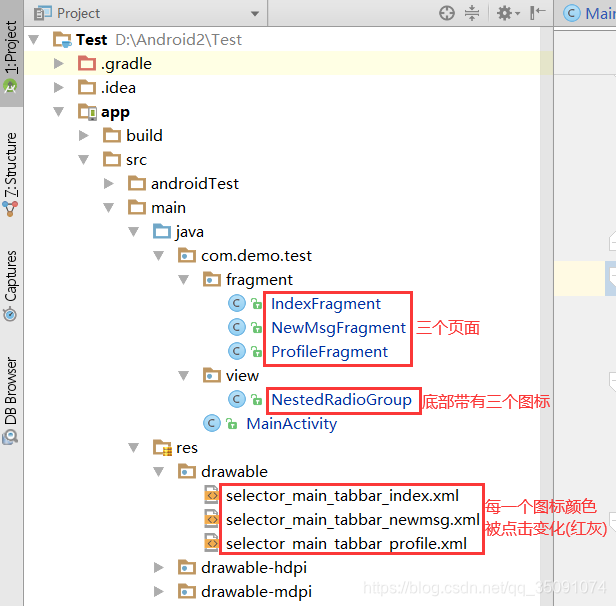Collapse the fragment package arrow
616x606 pixels.
tap(183, 280)
